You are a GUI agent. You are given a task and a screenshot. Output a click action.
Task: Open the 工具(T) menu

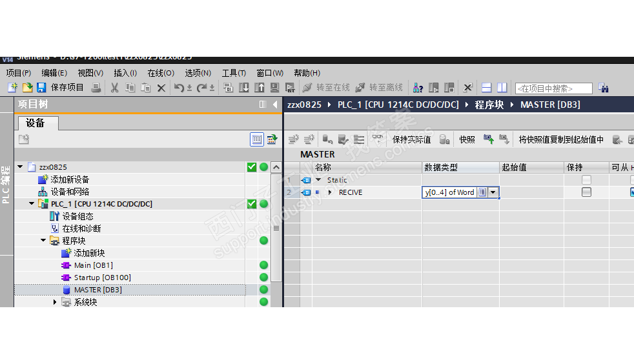pyautogui.click(x=234, y=73)
